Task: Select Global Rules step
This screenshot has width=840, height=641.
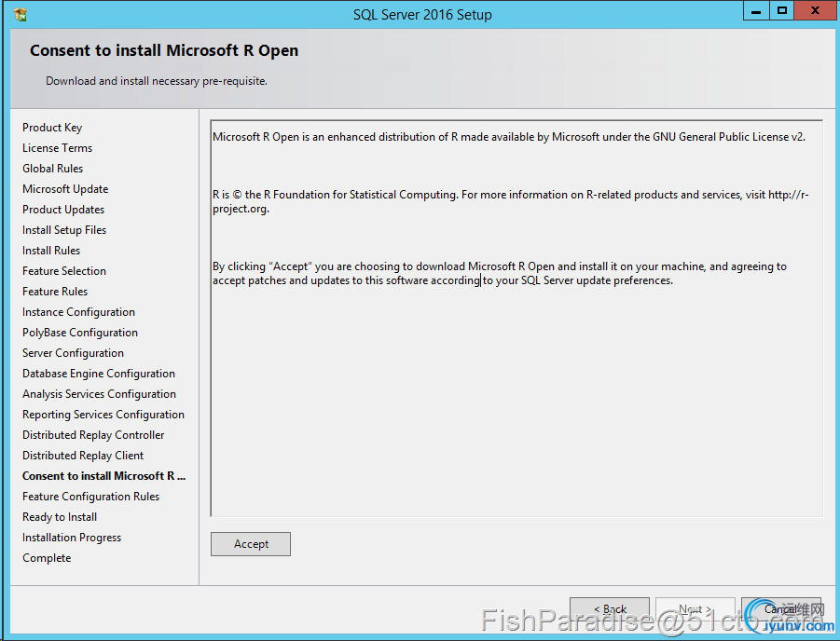Action: 52,168
